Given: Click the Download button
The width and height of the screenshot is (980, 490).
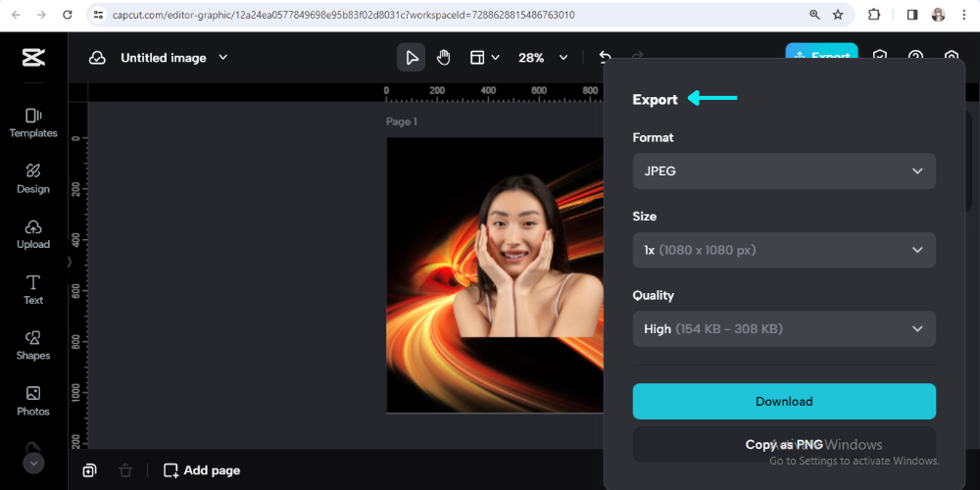Looking at the screenshot, I should point(784,401).
